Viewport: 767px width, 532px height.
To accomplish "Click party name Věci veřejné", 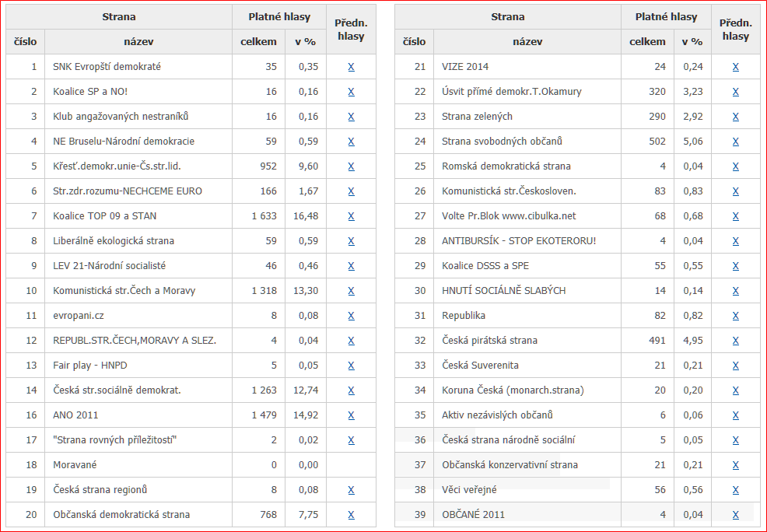I will [469, 490].
